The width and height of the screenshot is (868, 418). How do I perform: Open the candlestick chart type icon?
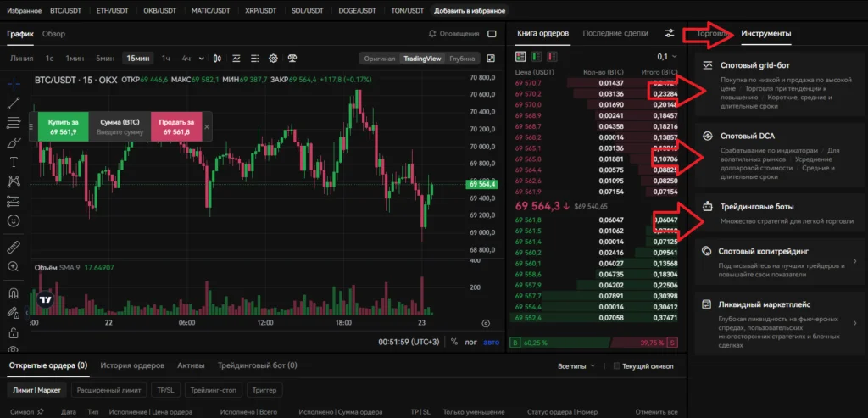click(x=218, y=59)
